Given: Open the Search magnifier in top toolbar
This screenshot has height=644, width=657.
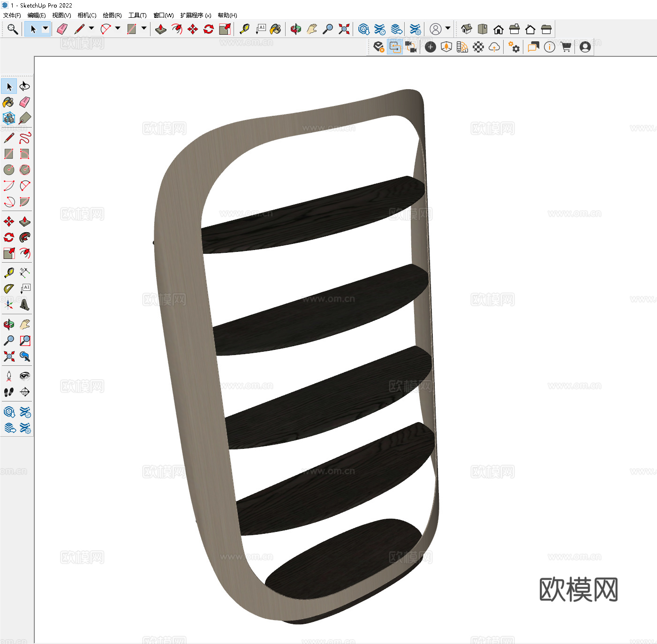Looking at the screenshot, I should coord(13,29).
